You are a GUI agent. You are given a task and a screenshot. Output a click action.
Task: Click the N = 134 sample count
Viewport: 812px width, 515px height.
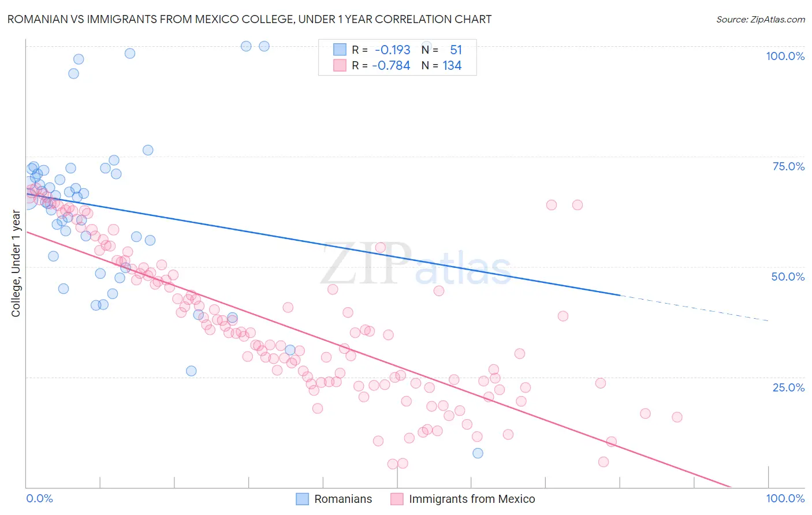[x=442, y=65]
